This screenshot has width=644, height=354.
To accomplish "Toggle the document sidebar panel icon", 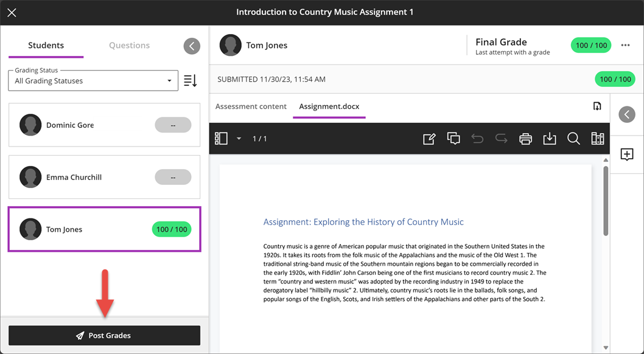I will (x=221, y=139).
